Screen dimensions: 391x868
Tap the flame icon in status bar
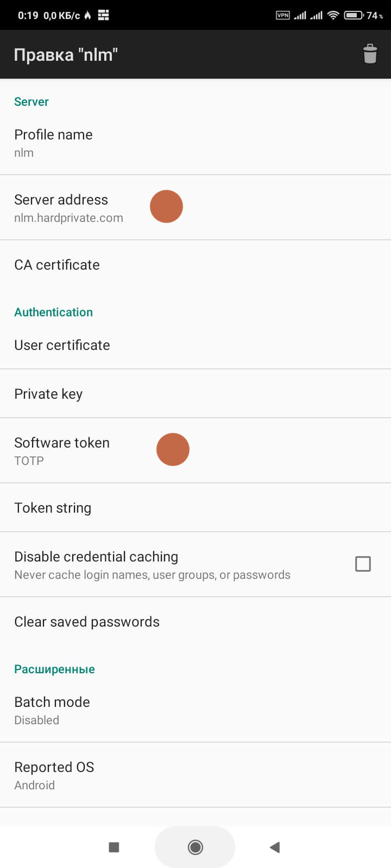tap(87, 15)
